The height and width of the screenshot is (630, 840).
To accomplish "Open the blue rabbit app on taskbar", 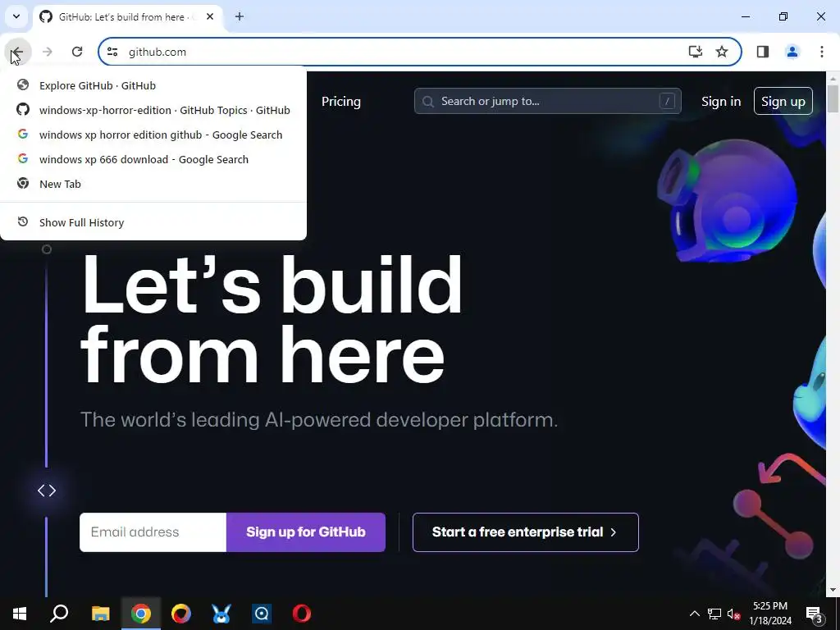I will tap(221, 614).
